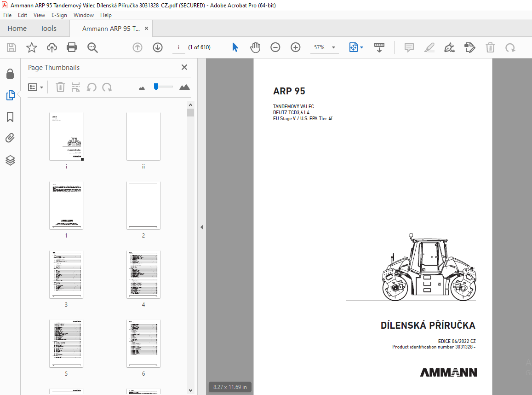Click the thumbnails vertical scrollbar handle
The width and height of the screenshot is (532, 395).
(x=191, y=112)
